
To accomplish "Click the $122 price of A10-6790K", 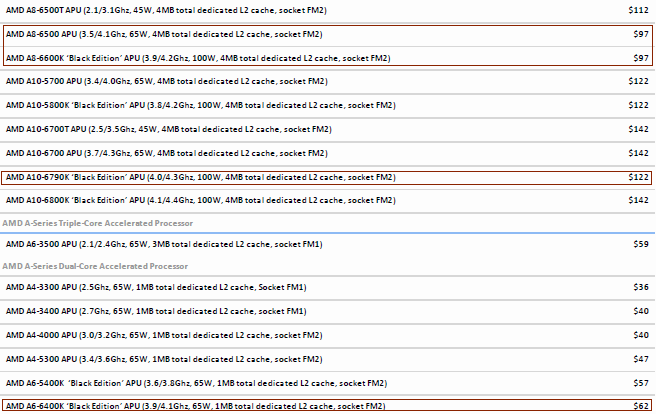I will (x=638, y=177).
